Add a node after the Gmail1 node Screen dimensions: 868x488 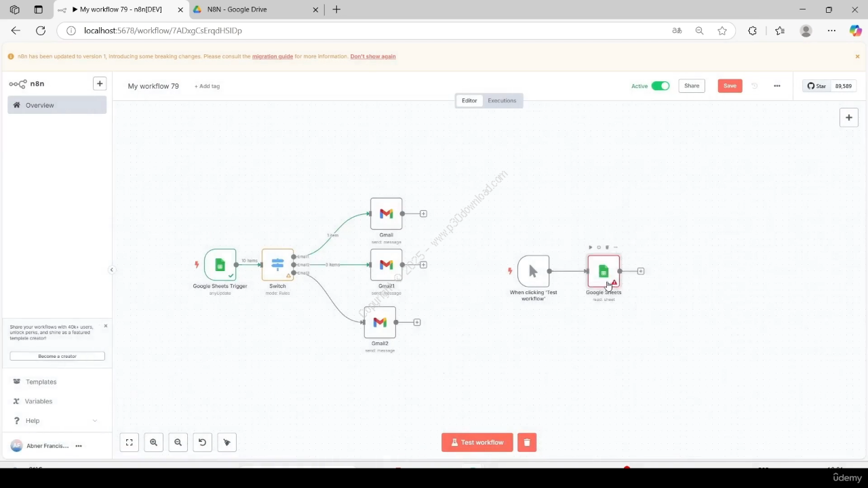(x=423, y=264)
